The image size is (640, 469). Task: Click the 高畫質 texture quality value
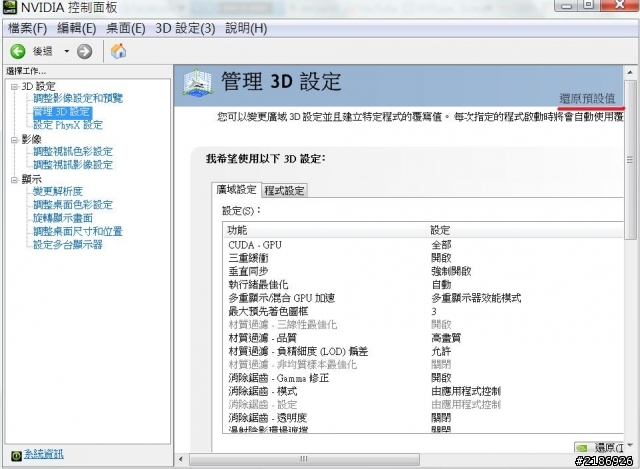[446, 338]
